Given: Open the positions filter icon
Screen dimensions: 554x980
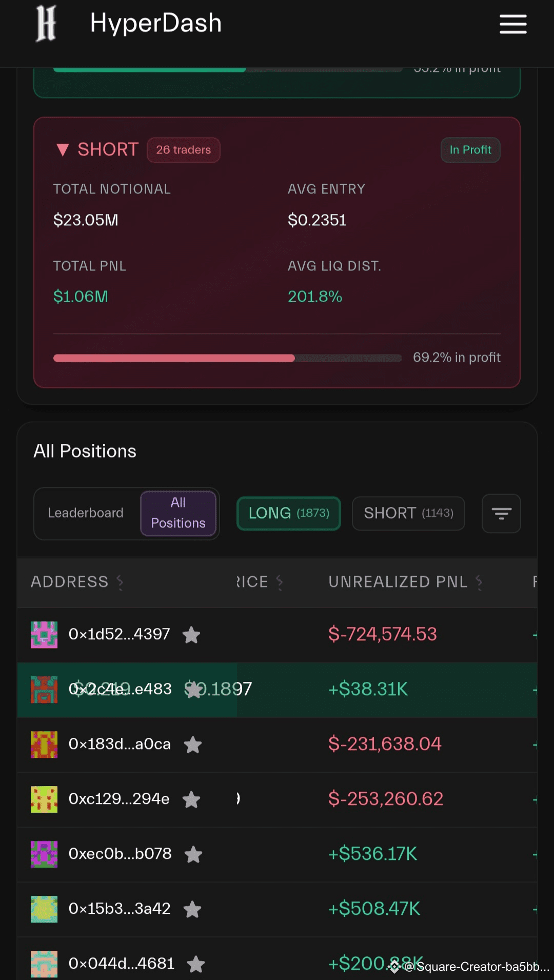Looking at the screenshot, I should 501,514.
